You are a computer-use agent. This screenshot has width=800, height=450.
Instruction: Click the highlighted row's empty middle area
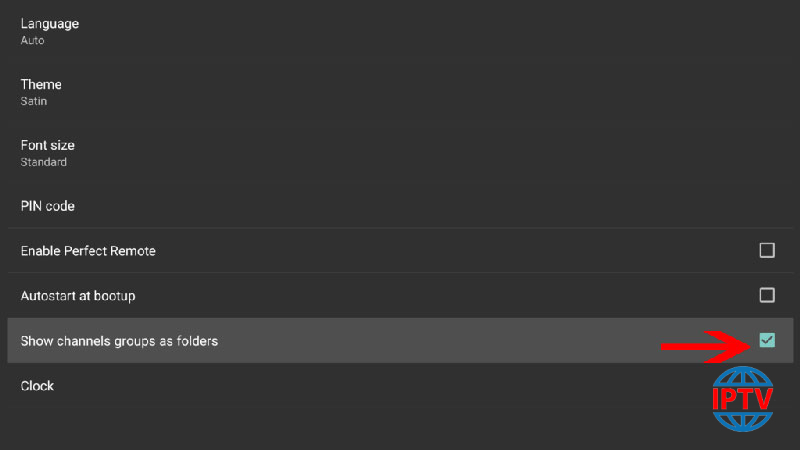coord(439,341)
